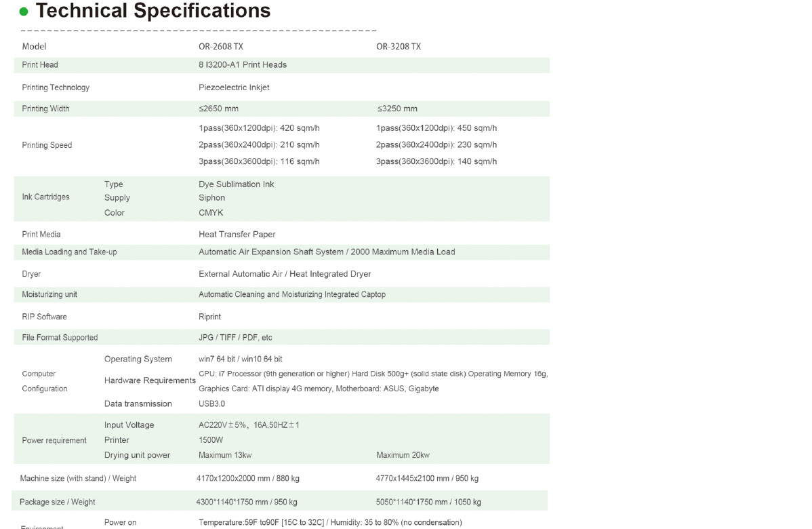
Task: Click the 8 I3200-A1 Print Heads value
Action: tap(243, 64)
